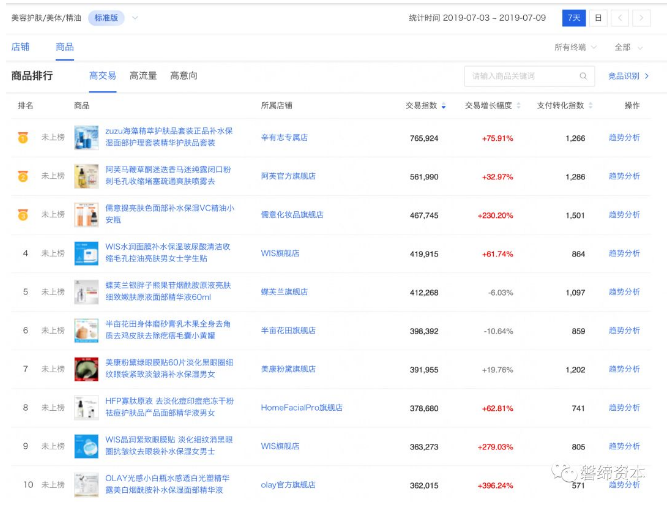The width and height of the screenshot is (667, 507).
Task: Select the 高意向 ranking tab
Action: [184, 76]
